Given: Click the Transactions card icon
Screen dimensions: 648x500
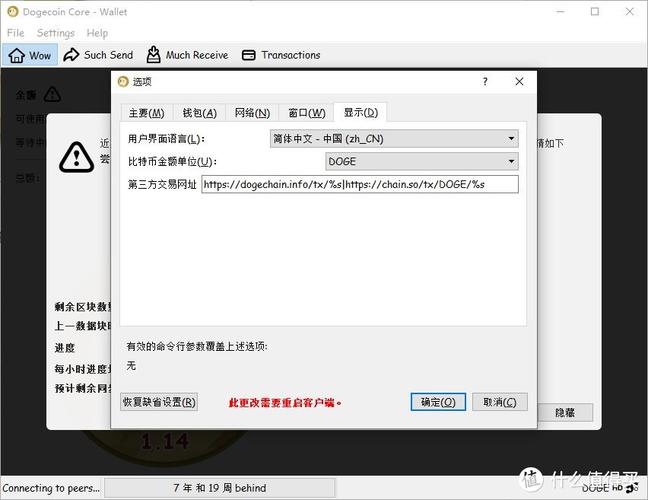Looking at the screenshot, I should [x=248, y=55].
